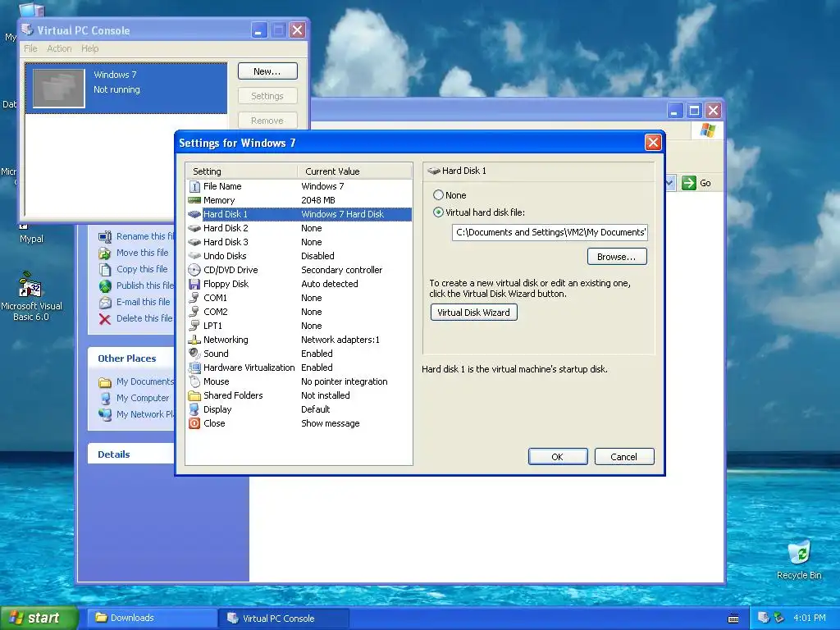Click the Settings button in the console
This screenshot has height=630, width=840.
[x=267, y=96]
